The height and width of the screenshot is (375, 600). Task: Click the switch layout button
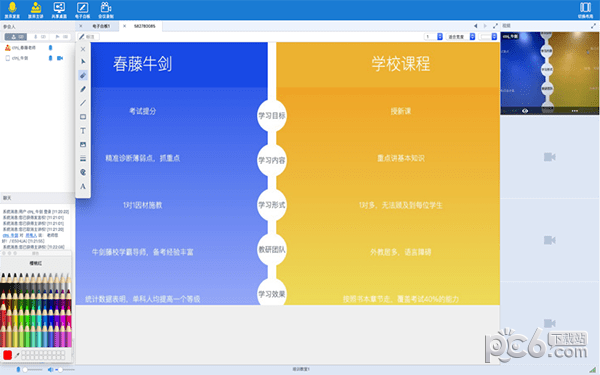(x=585, y=10)
